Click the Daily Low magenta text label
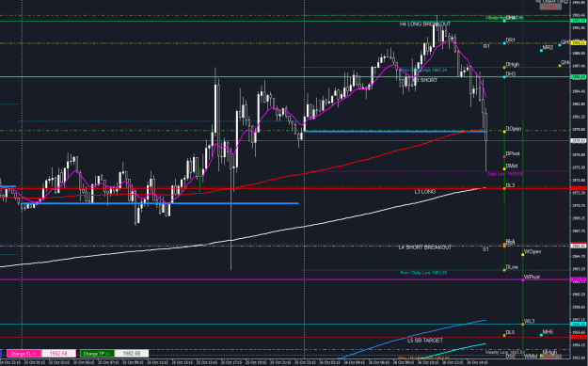This screenshot has width=588, height=366. click(504, 174)
